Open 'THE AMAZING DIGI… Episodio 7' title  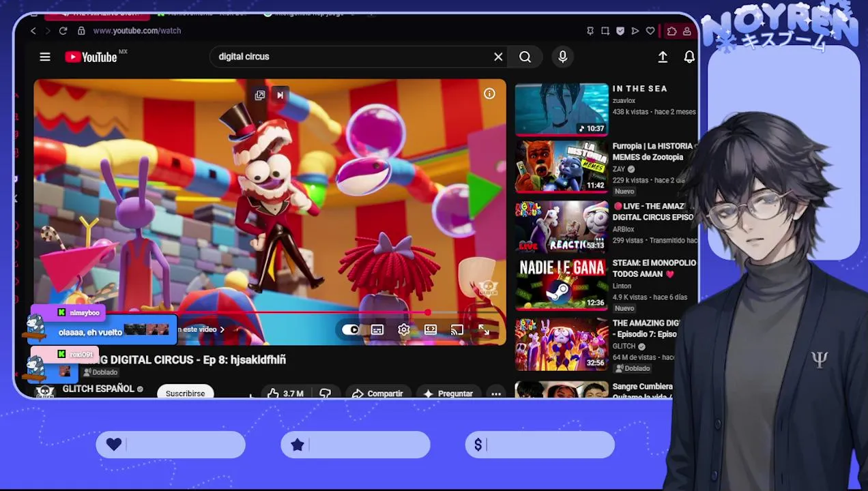[x=646, y=329]
